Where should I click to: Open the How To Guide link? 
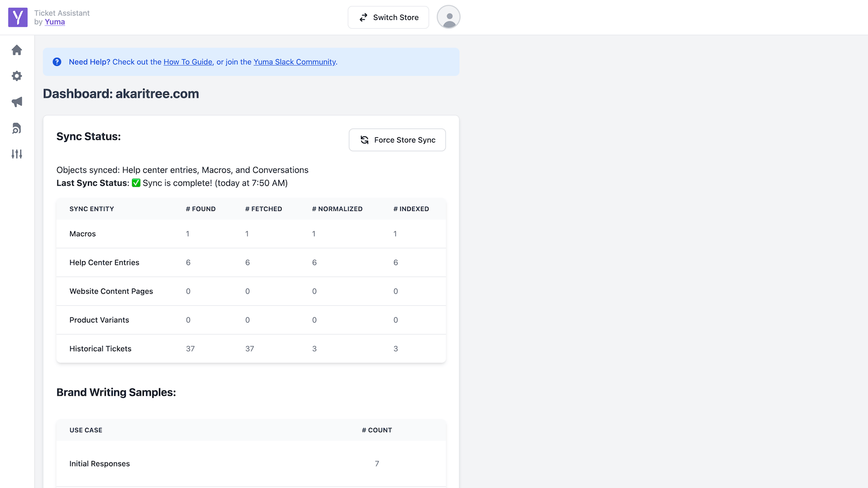click(x=188, y=62)
